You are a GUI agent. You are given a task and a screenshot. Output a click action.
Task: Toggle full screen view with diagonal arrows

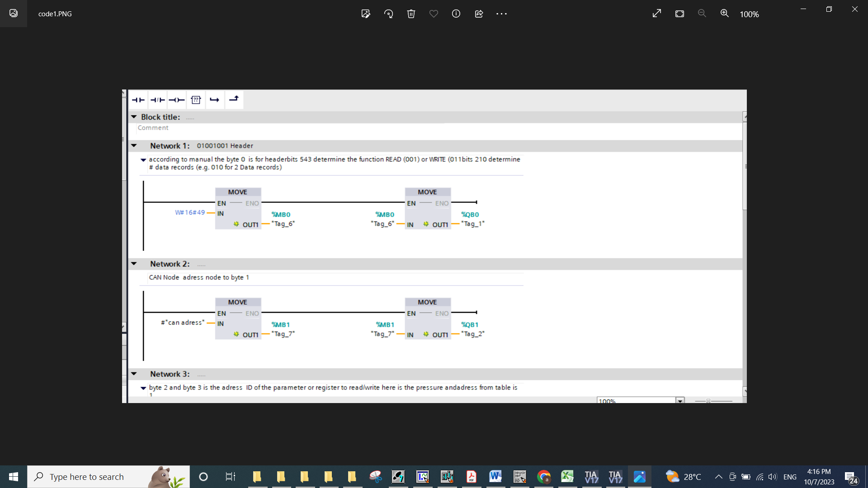[657, 14]
